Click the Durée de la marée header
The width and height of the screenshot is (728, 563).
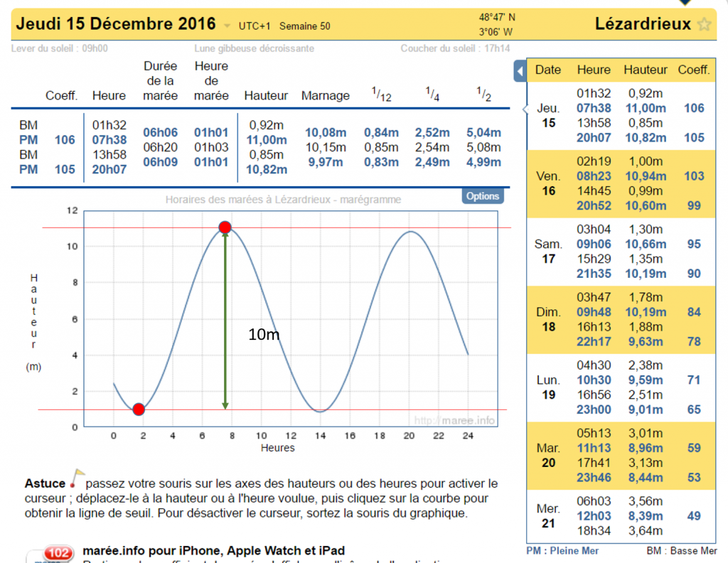(160, 81)
